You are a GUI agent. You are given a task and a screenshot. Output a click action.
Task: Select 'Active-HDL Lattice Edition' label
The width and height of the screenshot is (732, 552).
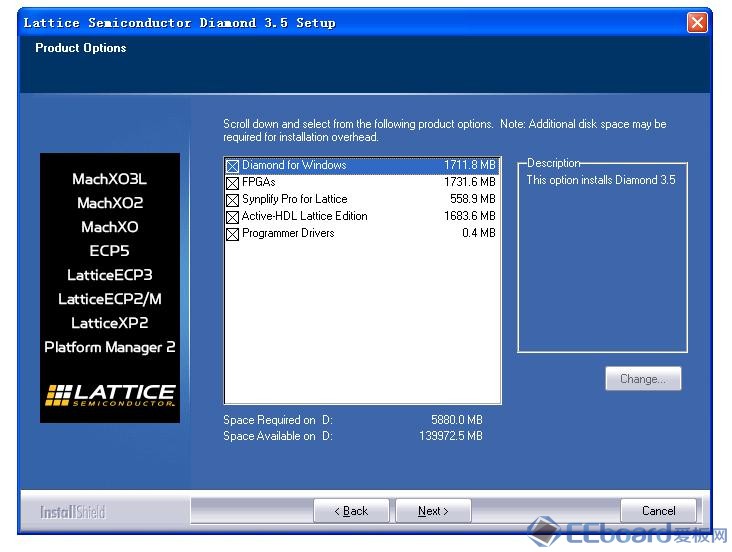(304, 216)
